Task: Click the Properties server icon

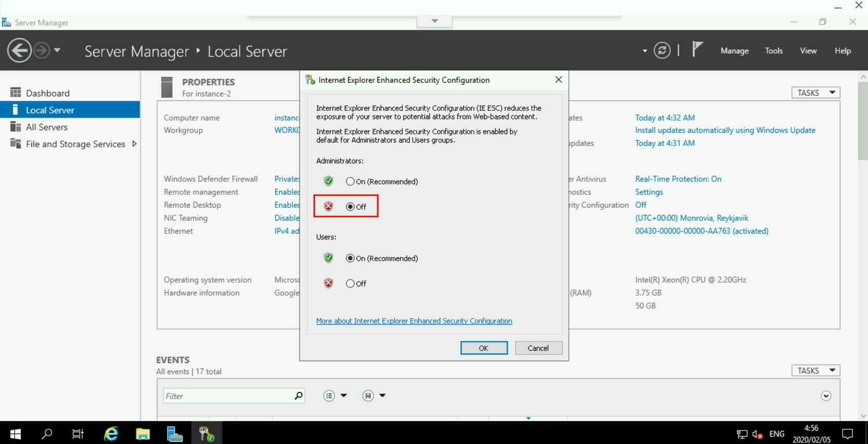Action: (167, 87)
